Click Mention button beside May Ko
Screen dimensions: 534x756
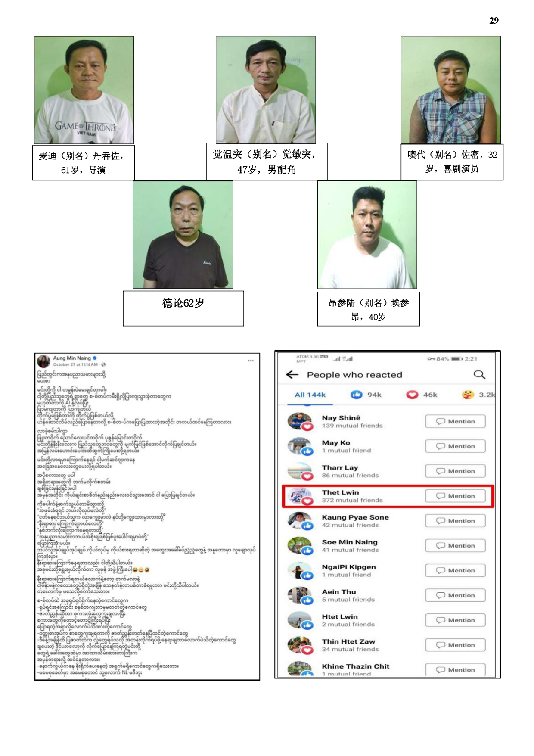click(455, 446)
